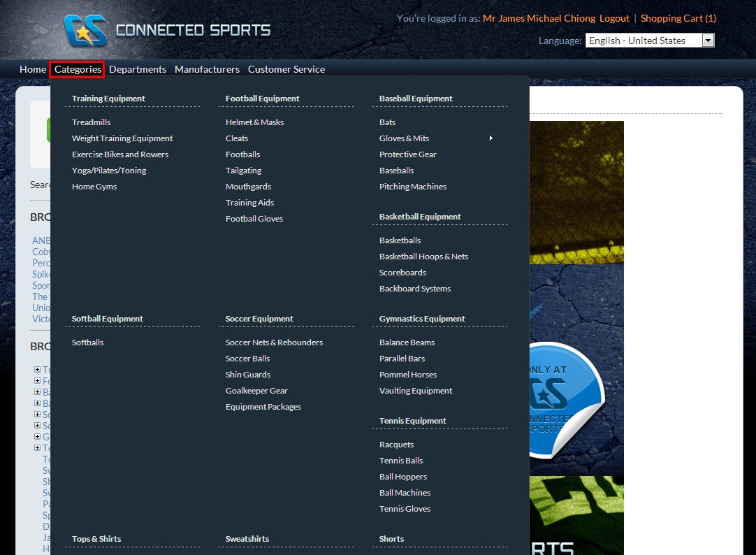Select Gloves & Mits category
The height and width of the screenshot is (555, 756).
(404, 138)
